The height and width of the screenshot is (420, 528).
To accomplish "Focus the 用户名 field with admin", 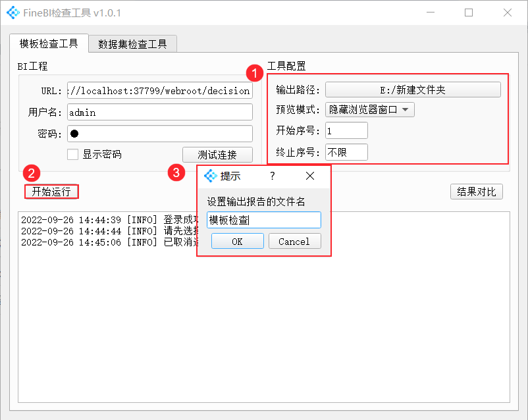I will pyautogui.click(x=160, y=112).
